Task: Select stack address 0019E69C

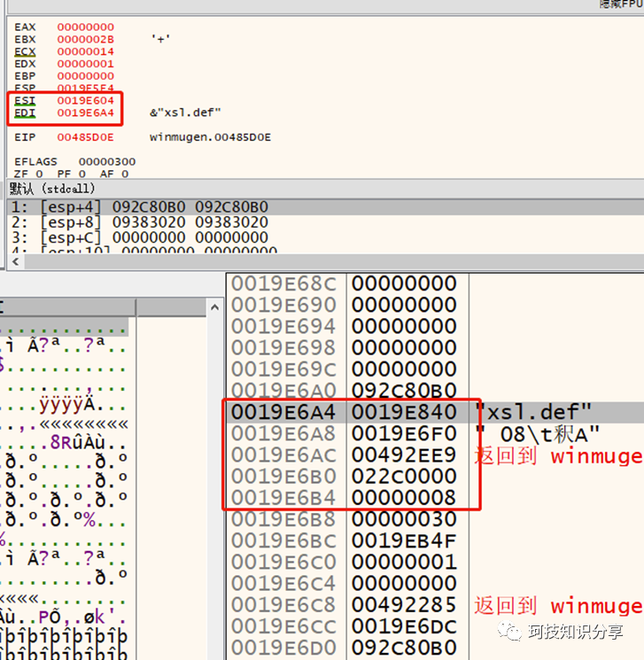Action: click(283, 369)
